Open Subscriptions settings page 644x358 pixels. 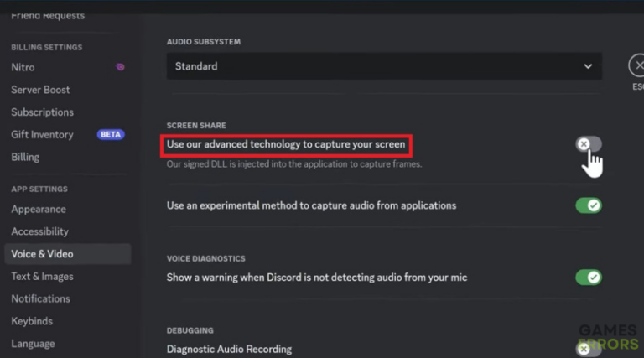(42, 112)
